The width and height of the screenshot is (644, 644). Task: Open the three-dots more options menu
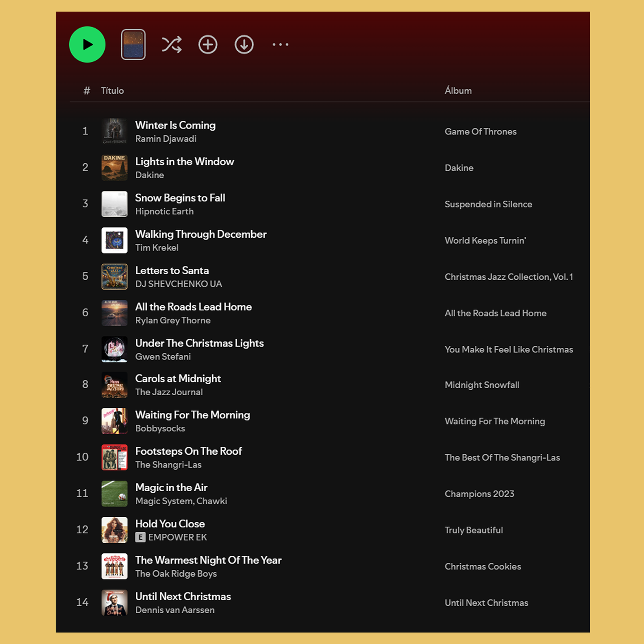tap(280, 44)
